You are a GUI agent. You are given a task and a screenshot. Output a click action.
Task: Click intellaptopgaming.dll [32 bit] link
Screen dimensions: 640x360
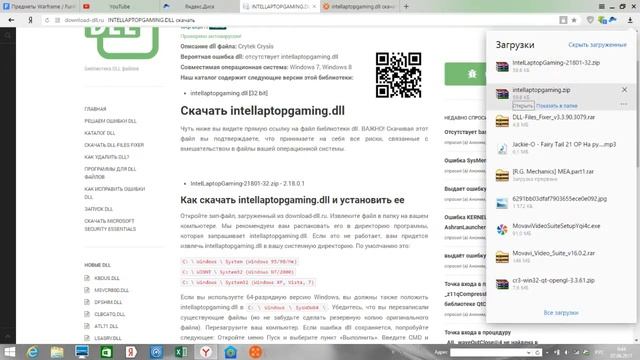point(229,93)
